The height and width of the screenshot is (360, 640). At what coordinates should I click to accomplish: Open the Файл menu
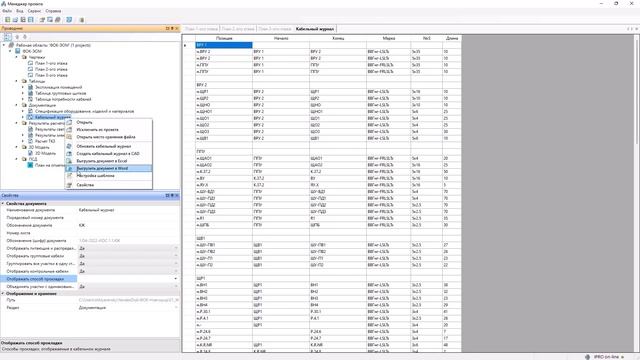pyautogui.click(x=7, y=11)
